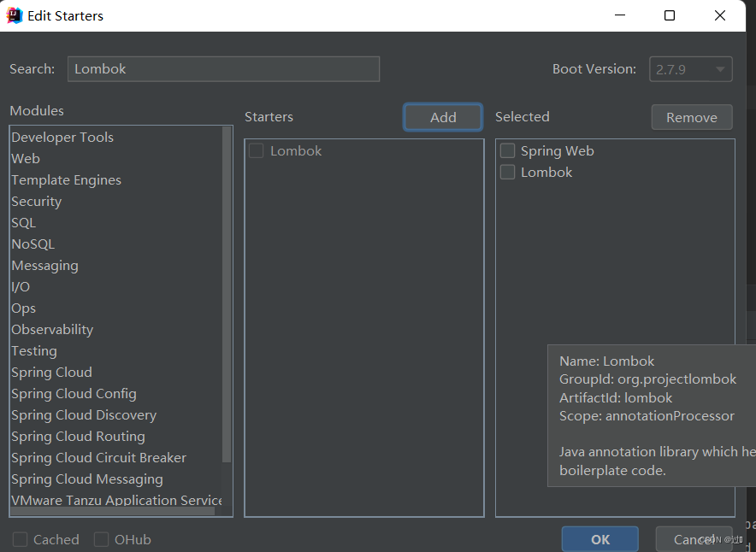Open the Boot Version dropdown
756x552 pixels.
(690, 69)
